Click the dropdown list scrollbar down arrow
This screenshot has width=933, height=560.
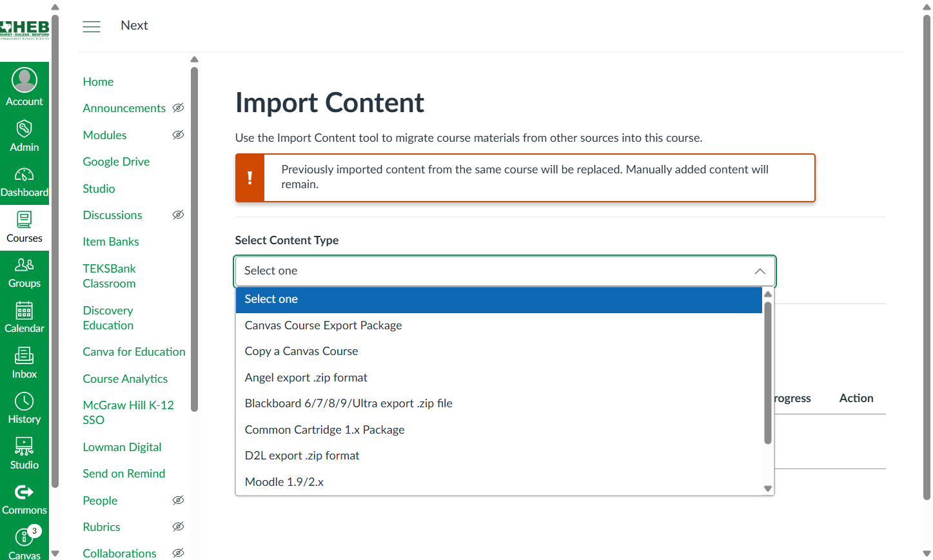pyautogui.click(x=768, y=488)
